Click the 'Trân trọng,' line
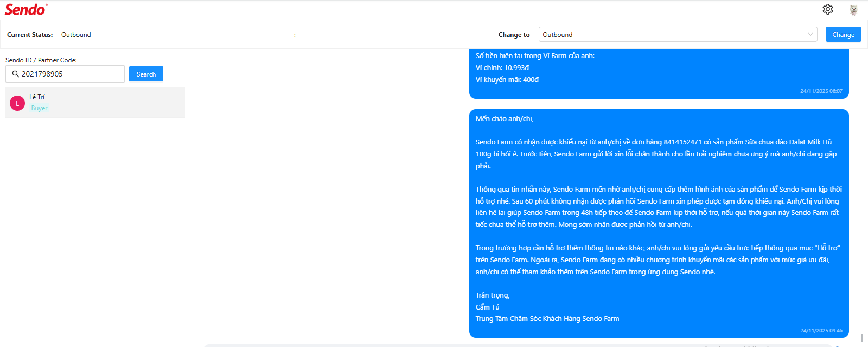The image size is (868, 347). point(493,295)
